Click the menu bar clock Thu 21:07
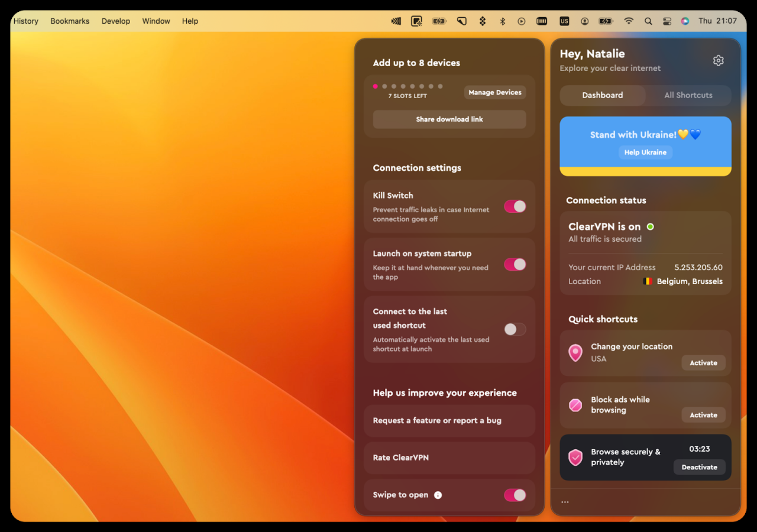The height and width of the screenshot is (532, 757). point(717,21)
